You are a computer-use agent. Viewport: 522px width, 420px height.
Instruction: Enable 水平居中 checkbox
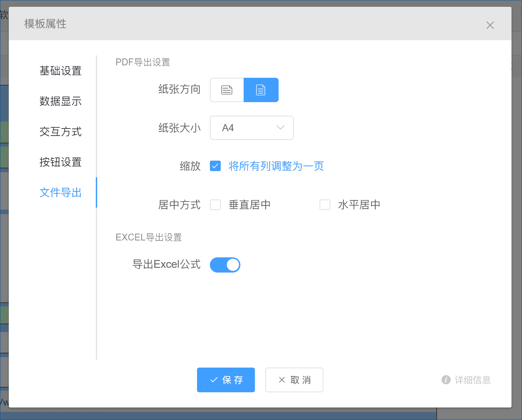tap(325, 205)
